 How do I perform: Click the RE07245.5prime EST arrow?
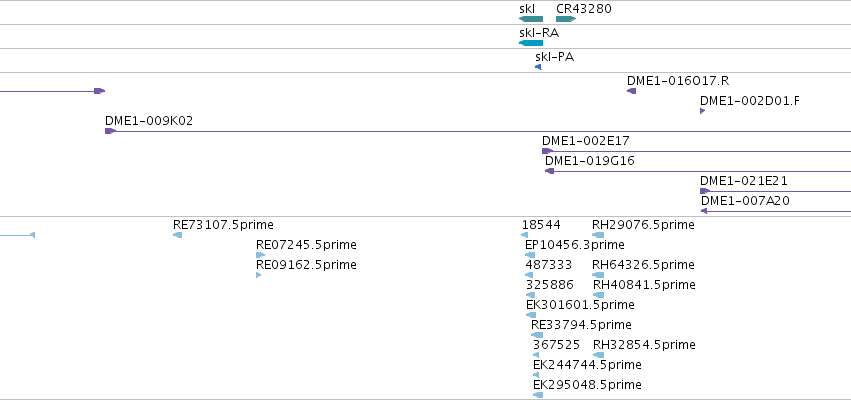tap(261, 255)
